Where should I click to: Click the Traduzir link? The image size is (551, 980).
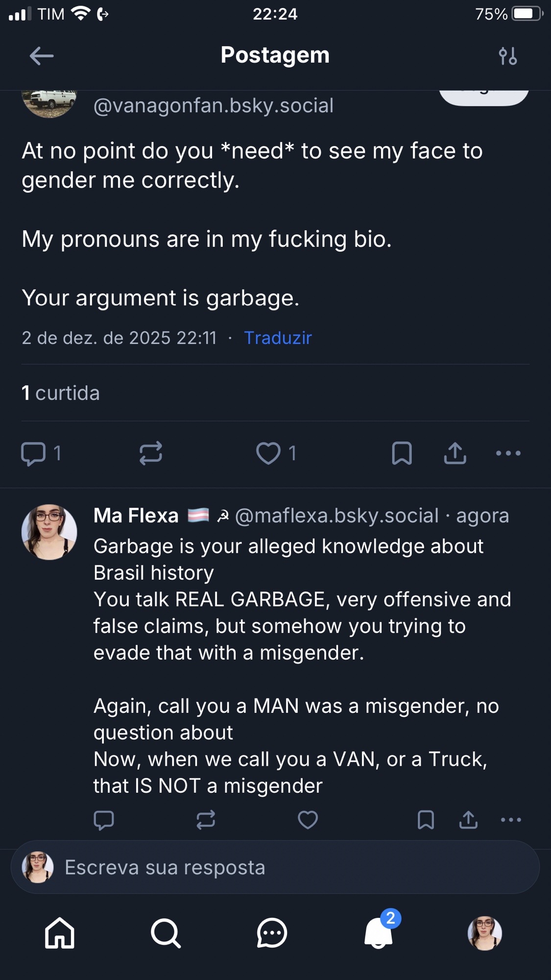coord(278,338)
